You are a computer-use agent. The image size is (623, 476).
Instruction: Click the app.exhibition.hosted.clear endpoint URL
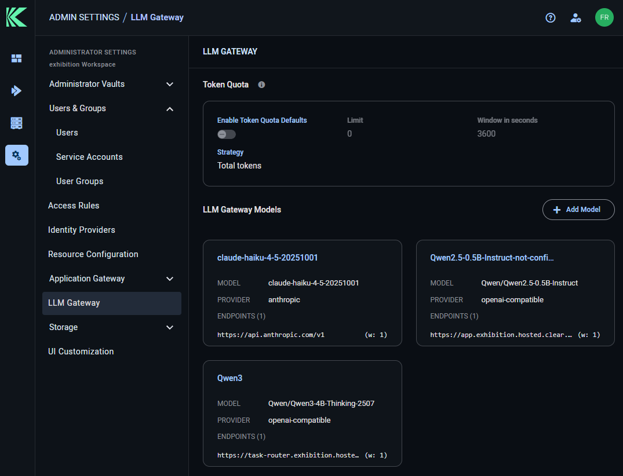pyautogui.click(x=501, y=335)
